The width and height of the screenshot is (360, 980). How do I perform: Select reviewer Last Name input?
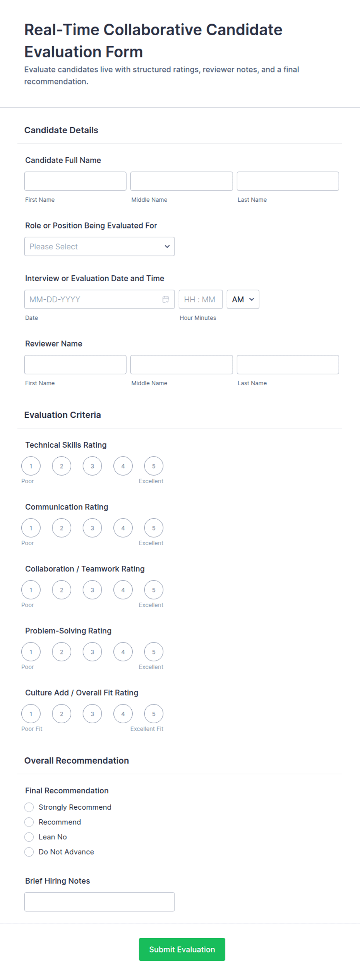click(x=288, y=364)
